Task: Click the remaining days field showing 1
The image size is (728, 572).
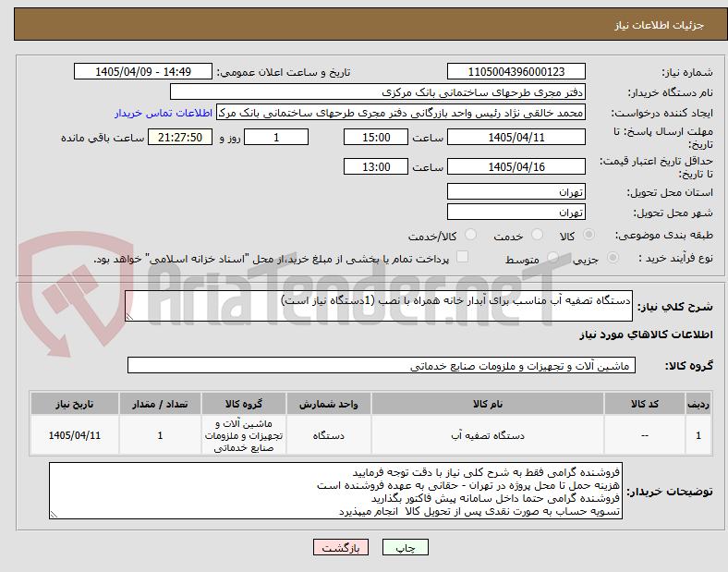Action: 276,137
